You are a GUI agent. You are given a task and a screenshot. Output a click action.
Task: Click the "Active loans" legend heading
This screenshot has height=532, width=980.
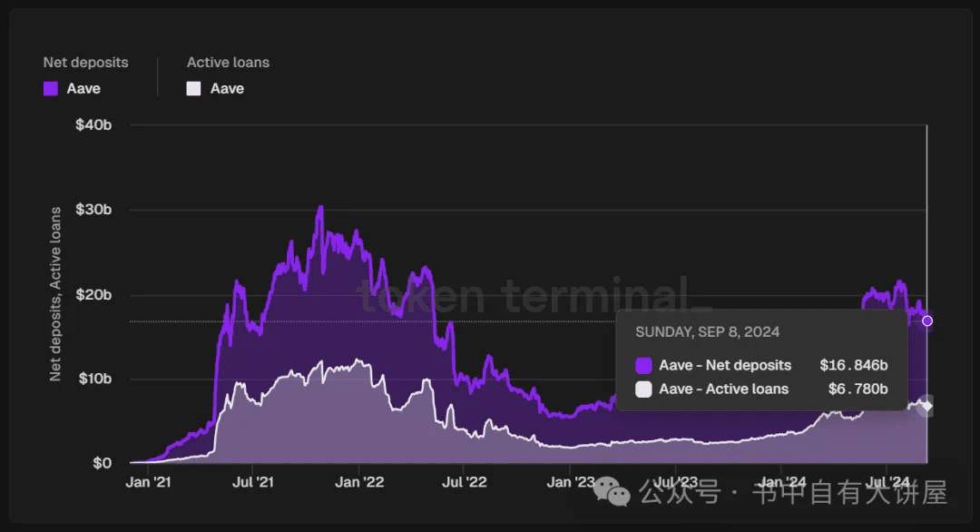(x=228, y=63)
